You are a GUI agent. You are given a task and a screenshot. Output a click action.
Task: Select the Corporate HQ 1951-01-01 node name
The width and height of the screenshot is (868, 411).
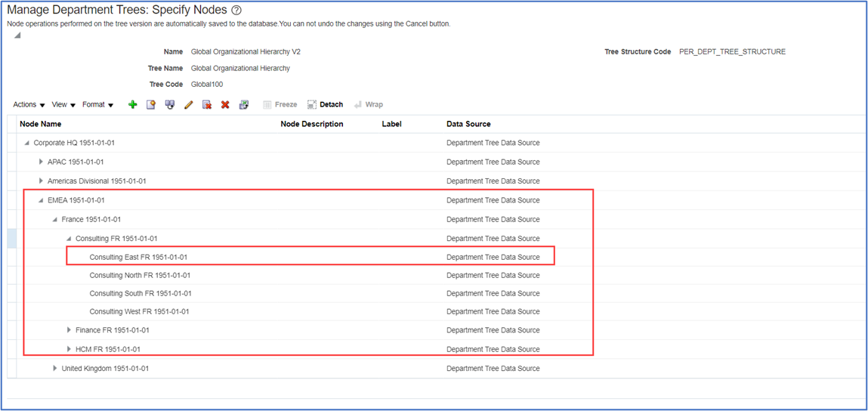tap(74, 143)
